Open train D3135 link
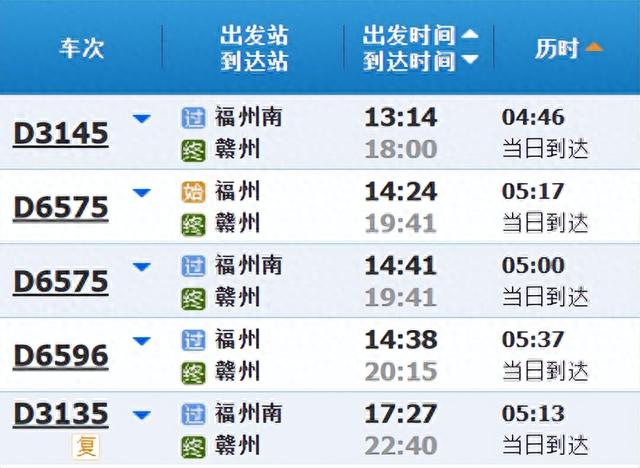The width and height of the screenshot is (640, 468). coord(61,414)
